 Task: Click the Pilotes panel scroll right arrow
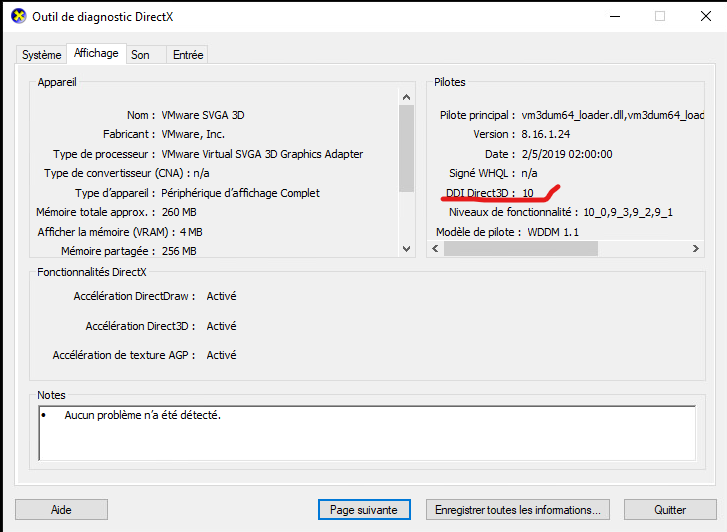[x=695, y=249]
